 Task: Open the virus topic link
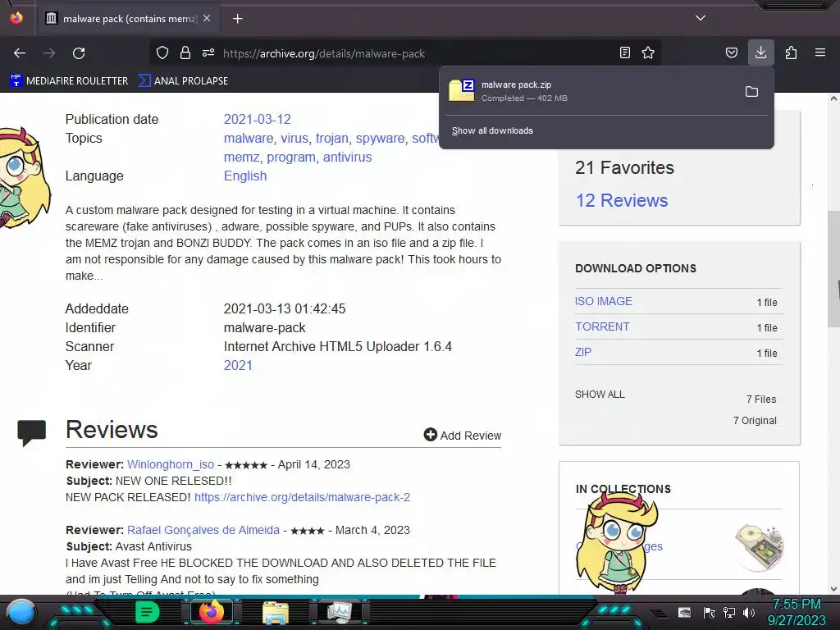tap(294, 138)
